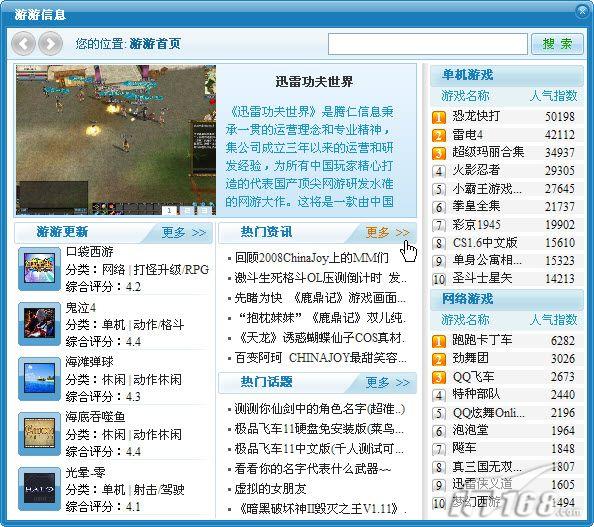This screenshot has width=594, height=527.
Task: Open news item 激斗生死格斗OL压测倒计时
Action: click(320, 278)
